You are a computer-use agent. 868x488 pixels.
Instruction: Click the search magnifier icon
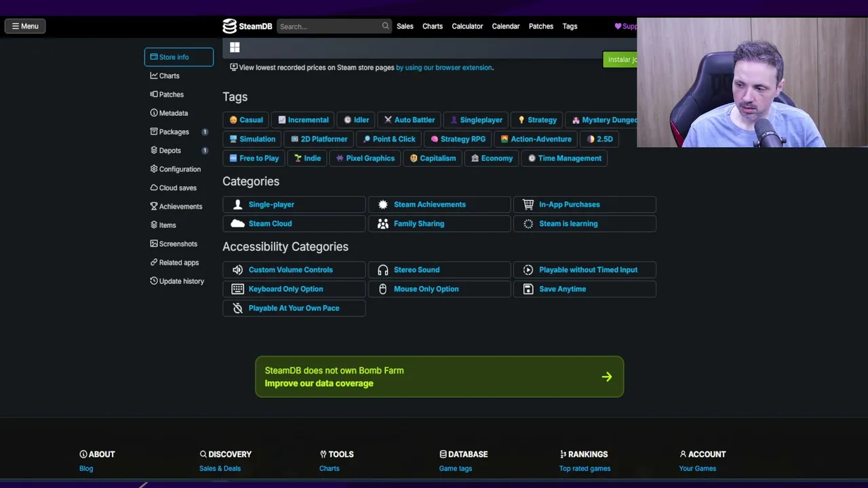[x=385, y=26]
